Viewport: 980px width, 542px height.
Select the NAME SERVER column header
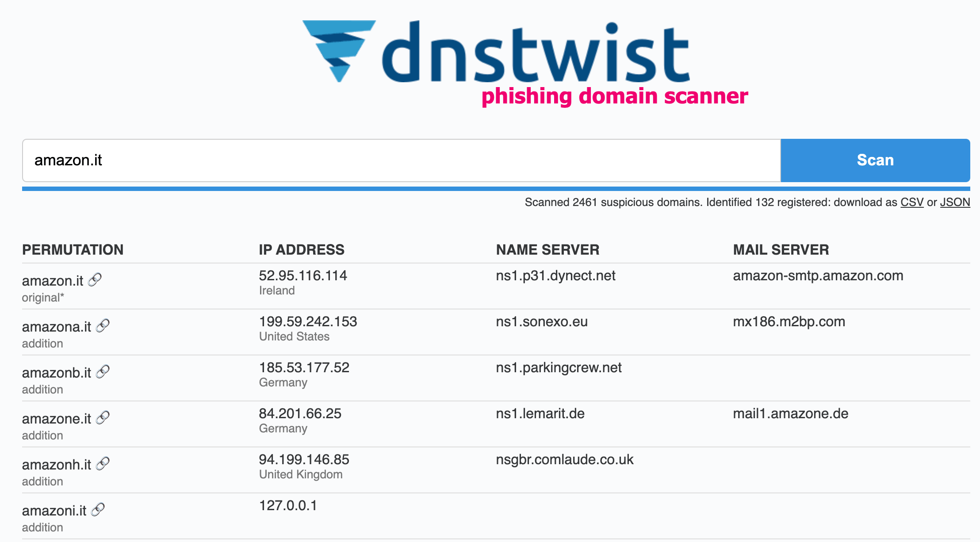click(547, 249)
